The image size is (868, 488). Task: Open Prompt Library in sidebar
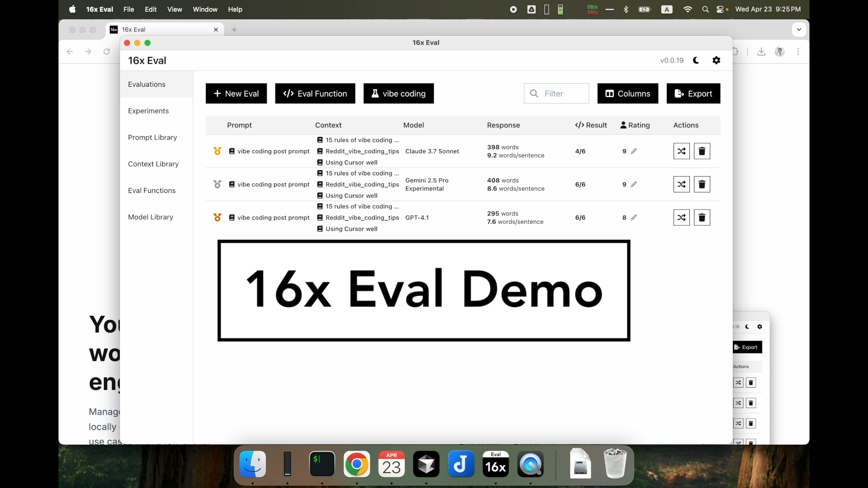tap(156, 137)
